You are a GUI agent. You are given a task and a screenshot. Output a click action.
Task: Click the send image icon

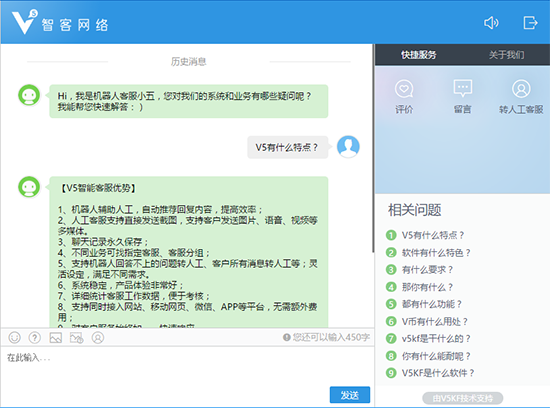coord(56,337)
